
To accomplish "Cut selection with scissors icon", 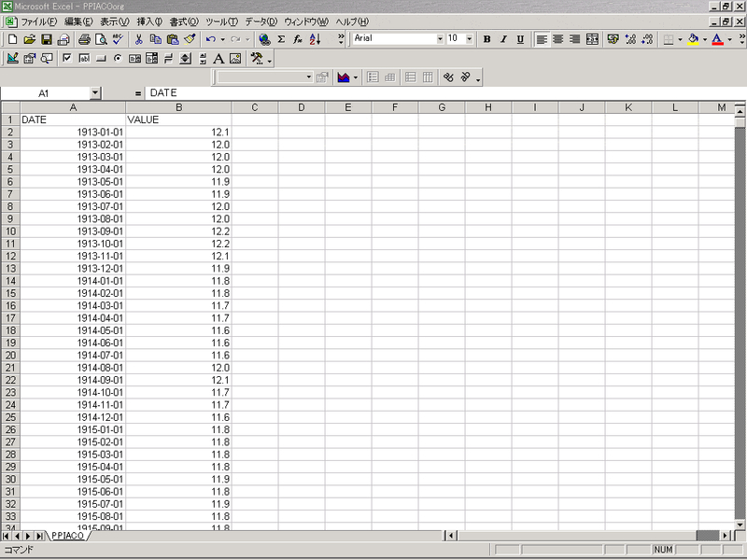I will [138, 39].
